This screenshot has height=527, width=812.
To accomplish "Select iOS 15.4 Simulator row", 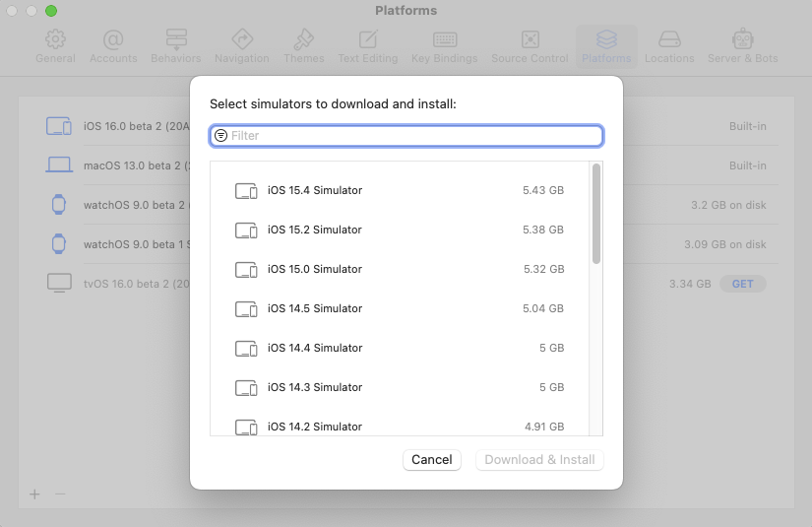I will [x=399, y=190].
